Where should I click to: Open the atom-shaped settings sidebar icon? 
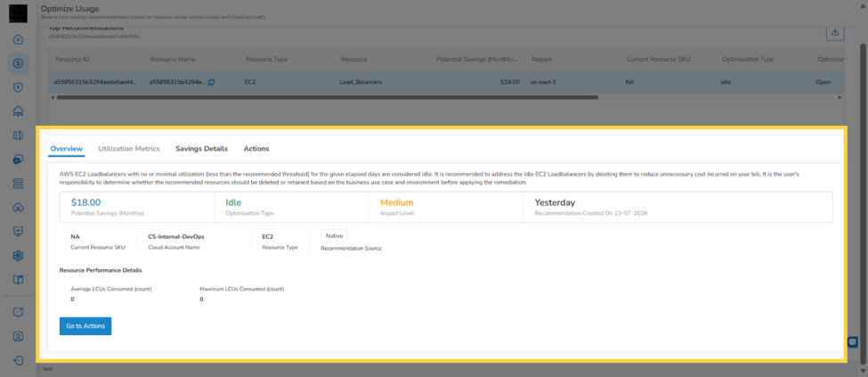tap(19, 256)
